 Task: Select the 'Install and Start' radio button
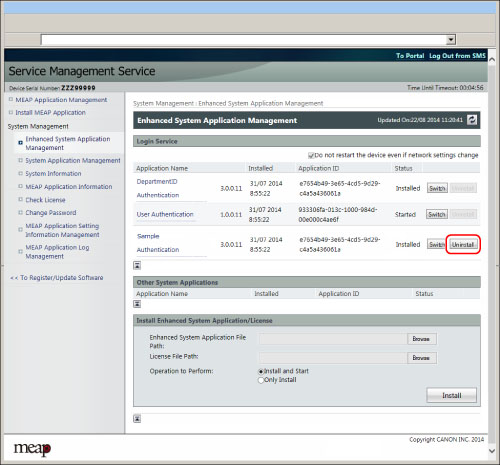(261, 371)
